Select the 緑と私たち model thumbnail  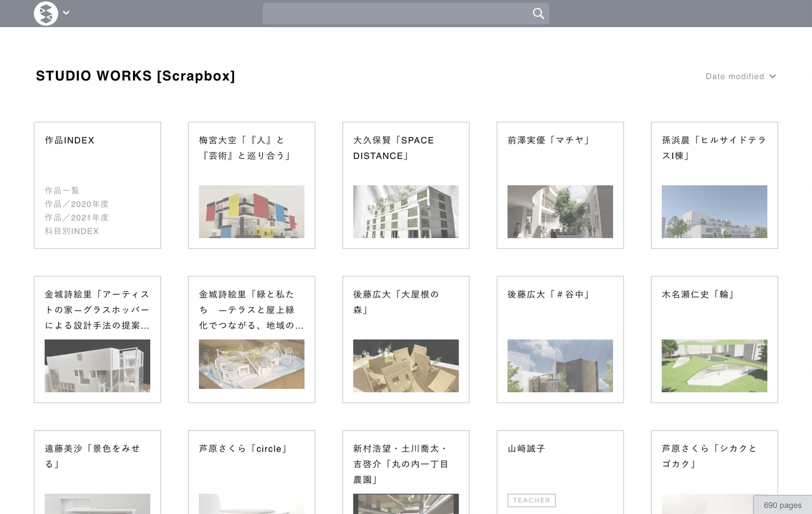click(x=251, y=364)
